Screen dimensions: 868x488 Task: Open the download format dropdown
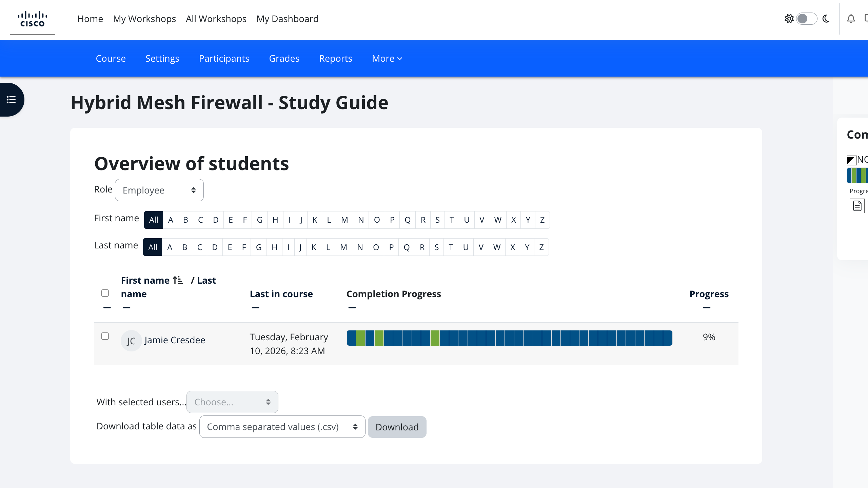[282, 427]
